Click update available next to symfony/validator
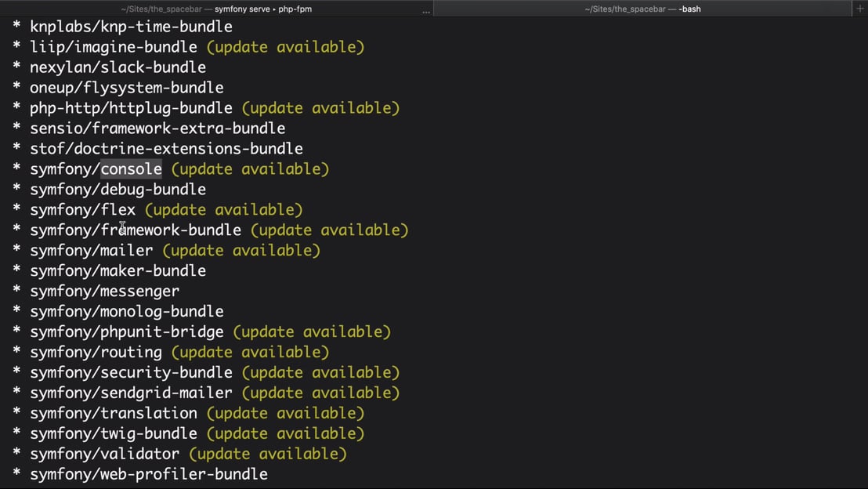This screenshot has width=868, height=489. (x=267, y=455)
